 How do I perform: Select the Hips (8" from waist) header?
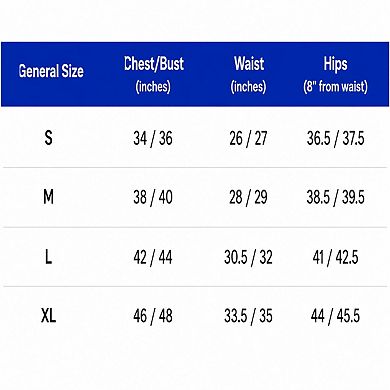336,75
